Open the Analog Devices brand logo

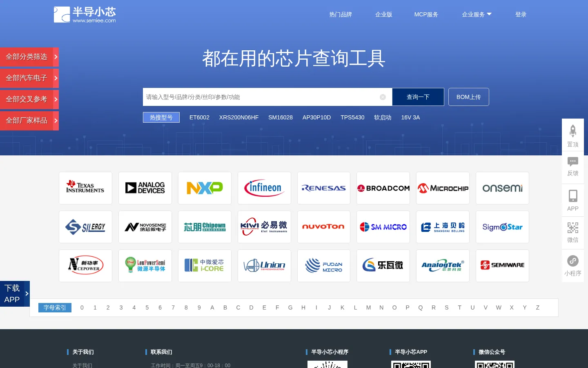(x=145, y=188)
